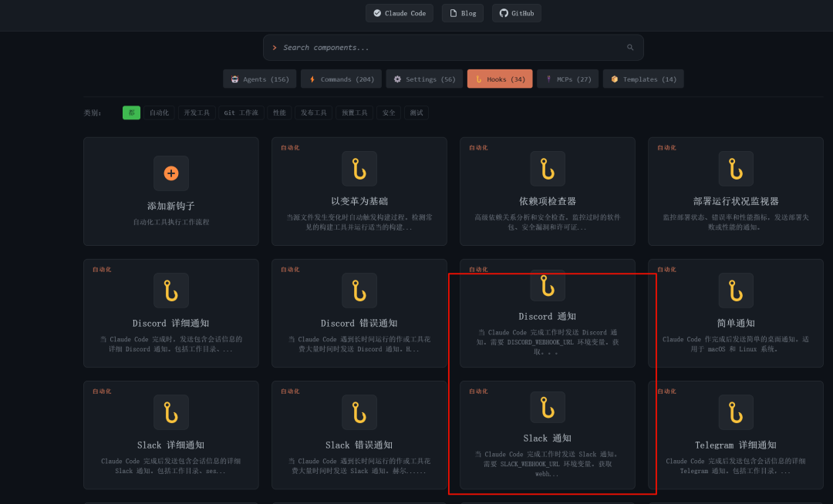Click description mentioning macOS 和 Linux
The image size is (833, 504).
point(736,344)
